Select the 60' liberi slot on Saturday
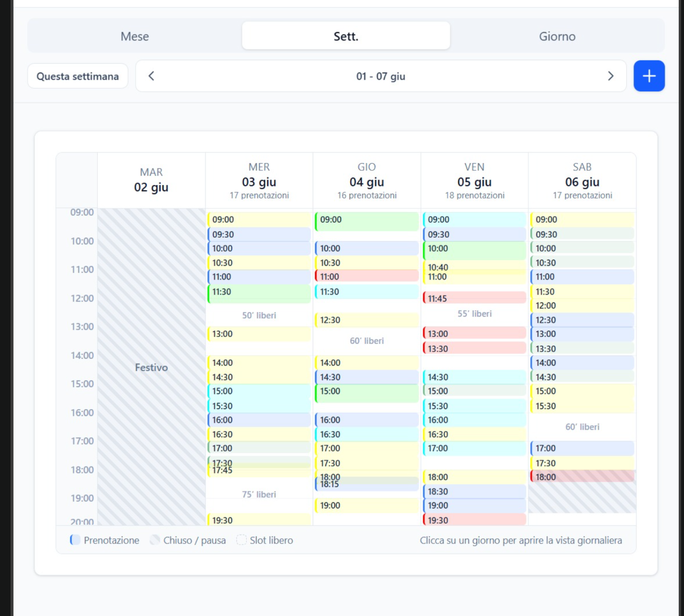The image size is (684, 616). point(582,427)
